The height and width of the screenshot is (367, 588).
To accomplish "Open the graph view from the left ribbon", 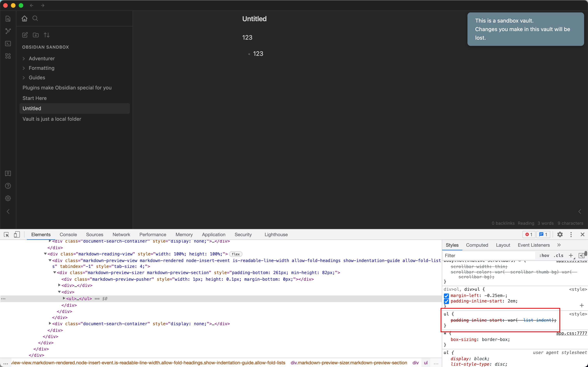I will pos(8,31).
